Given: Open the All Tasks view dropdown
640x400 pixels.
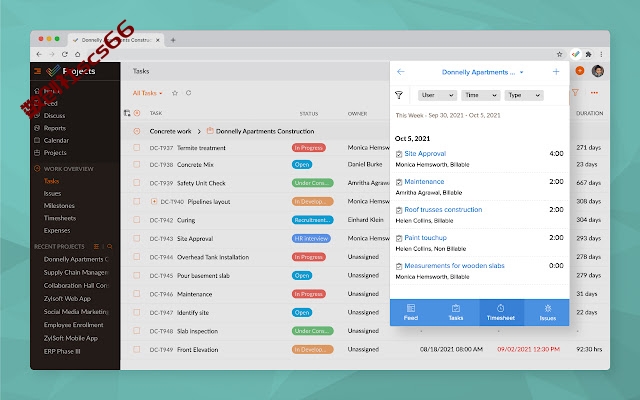Looking at the screenshot, I should pyautogui.click(x=147, y=93).
